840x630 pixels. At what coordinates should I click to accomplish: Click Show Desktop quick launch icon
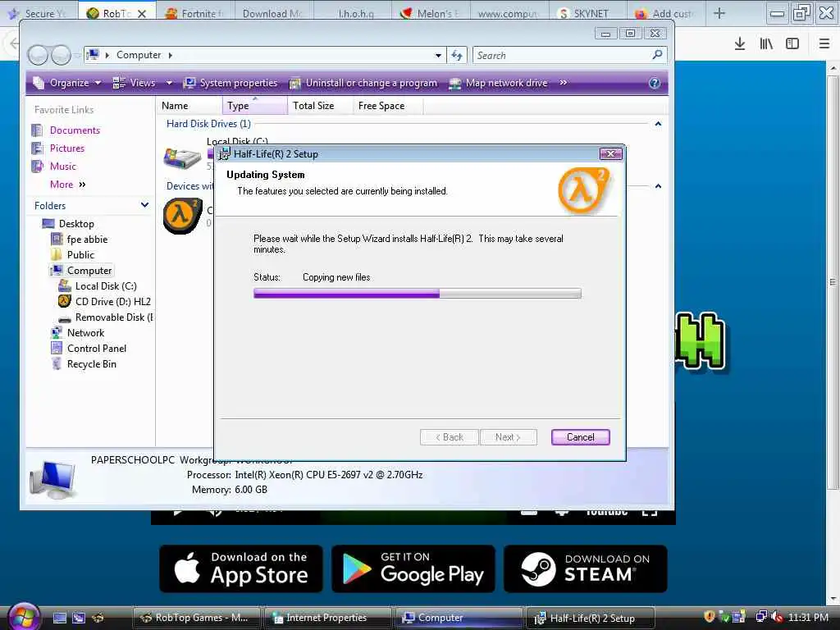point(59,618)
